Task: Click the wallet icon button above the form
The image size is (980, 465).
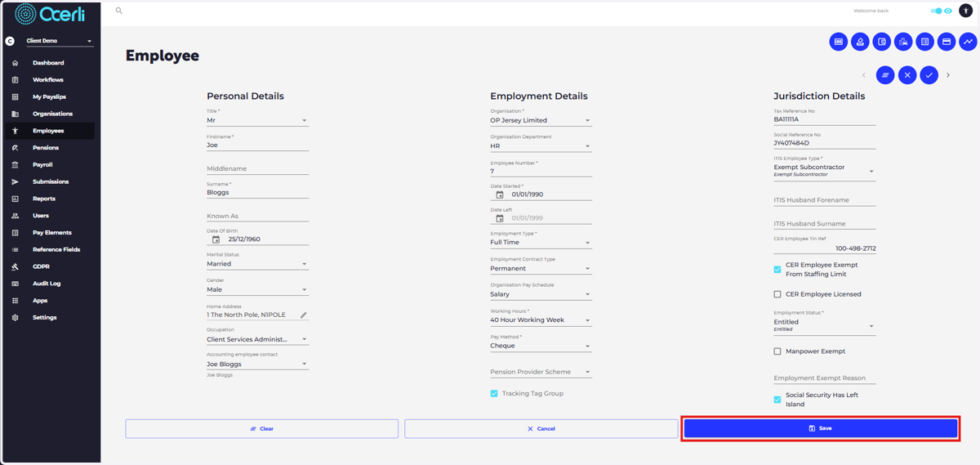Action: click(882, 42)
